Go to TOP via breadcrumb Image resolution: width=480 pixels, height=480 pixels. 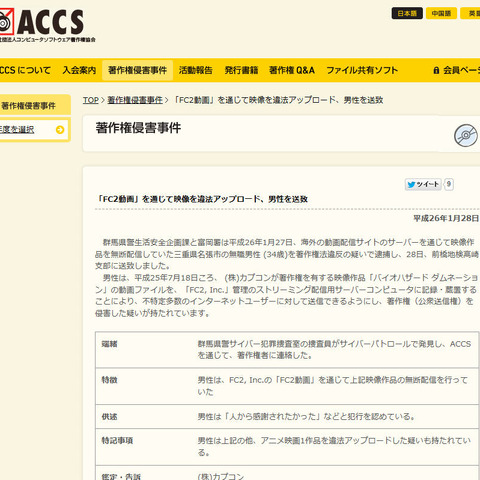(91, 100)
